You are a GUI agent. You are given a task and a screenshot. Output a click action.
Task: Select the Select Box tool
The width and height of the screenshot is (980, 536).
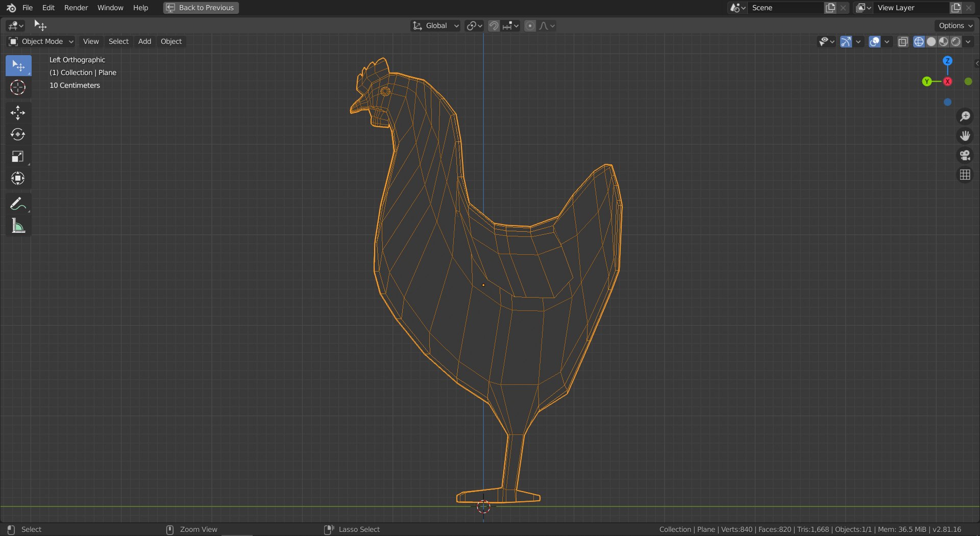[18, 66]
